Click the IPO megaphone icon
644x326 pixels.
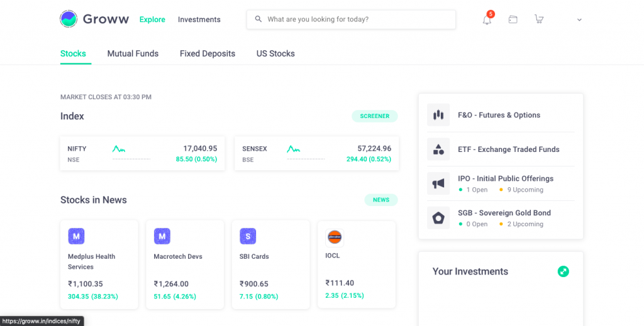point(438,183)
